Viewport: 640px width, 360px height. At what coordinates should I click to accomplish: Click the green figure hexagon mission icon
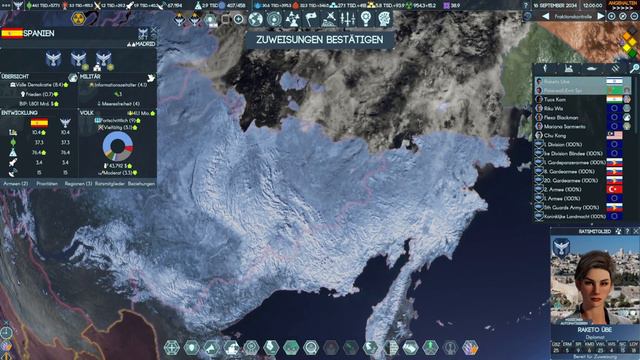coord(430,348)
